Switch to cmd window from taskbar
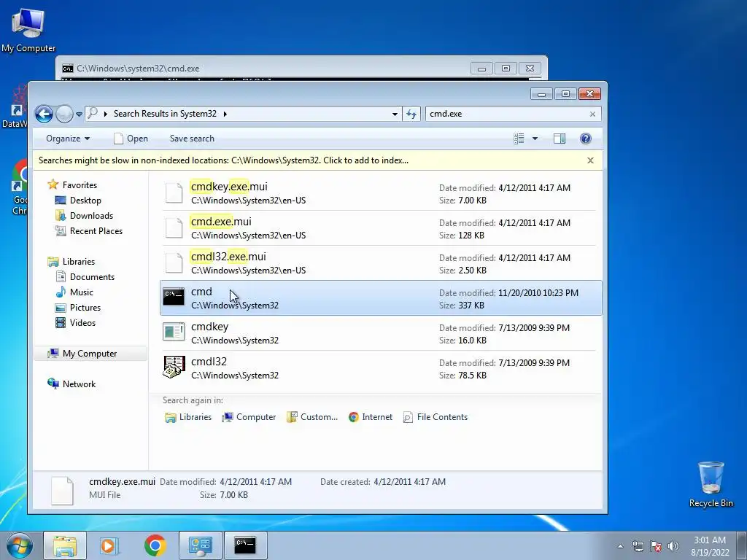Viewport: 747px width, 560px height. [245, 545]
